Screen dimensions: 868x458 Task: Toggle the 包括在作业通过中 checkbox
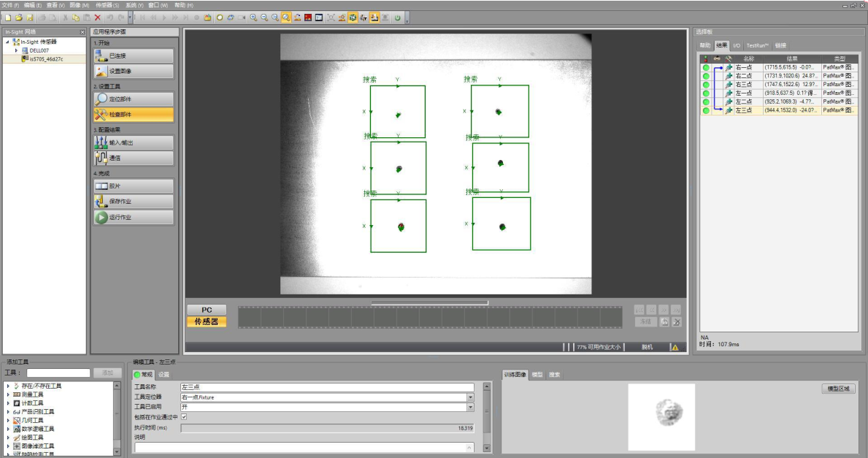point(184,417)
